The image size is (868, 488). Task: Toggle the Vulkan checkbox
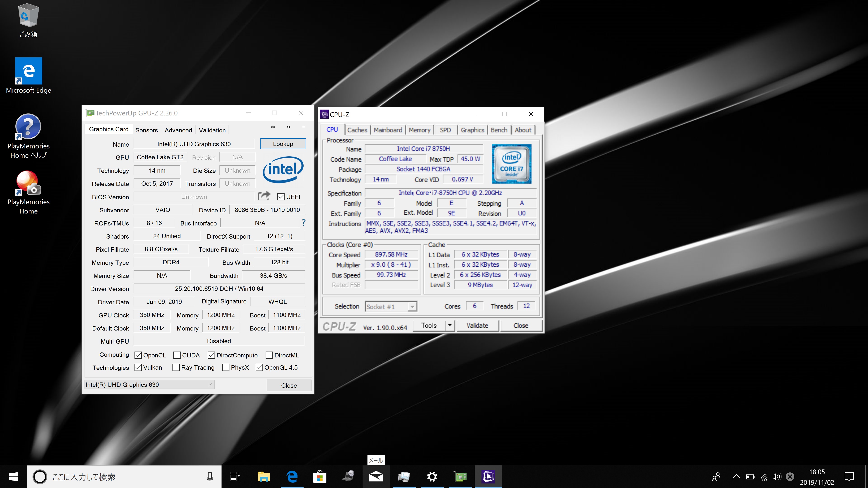[138, 367]
